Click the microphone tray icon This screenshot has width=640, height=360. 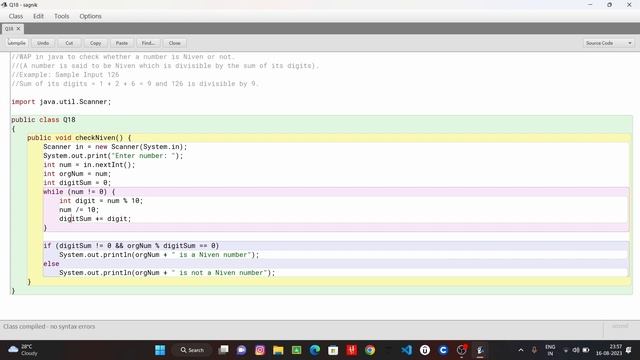534,350
